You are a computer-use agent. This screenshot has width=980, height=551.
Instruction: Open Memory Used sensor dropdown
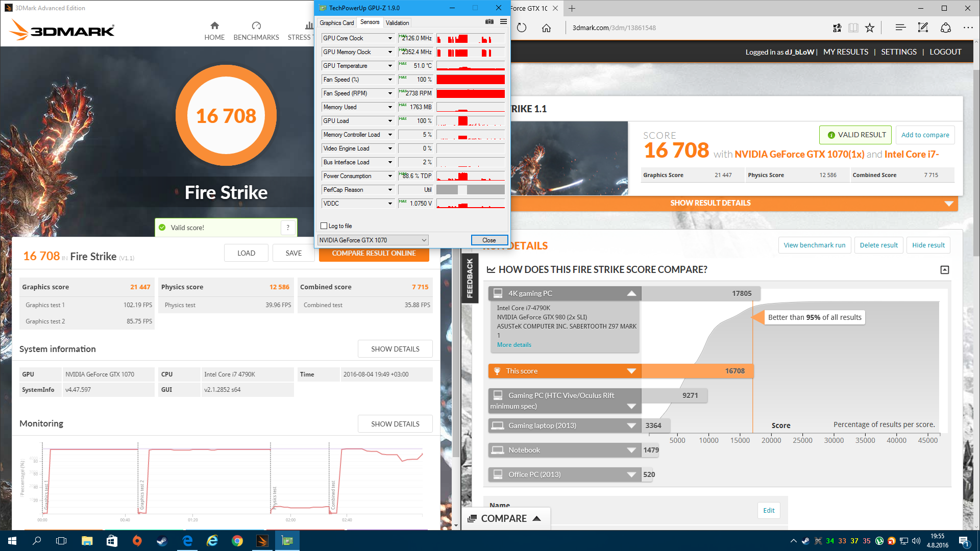390,107
